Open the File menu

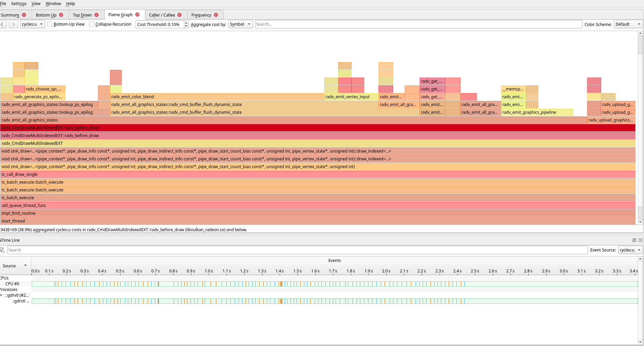(3, 4)
